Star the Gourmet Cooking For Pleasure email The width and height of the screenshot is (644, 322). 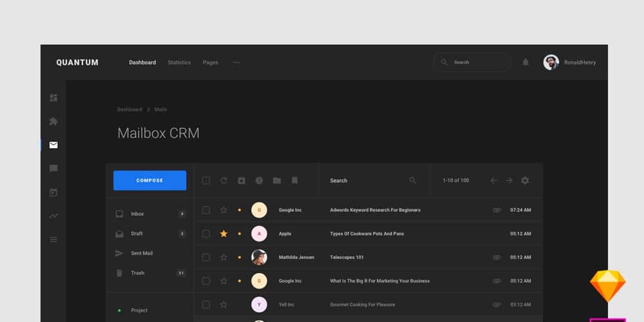(x=223, y=305)
